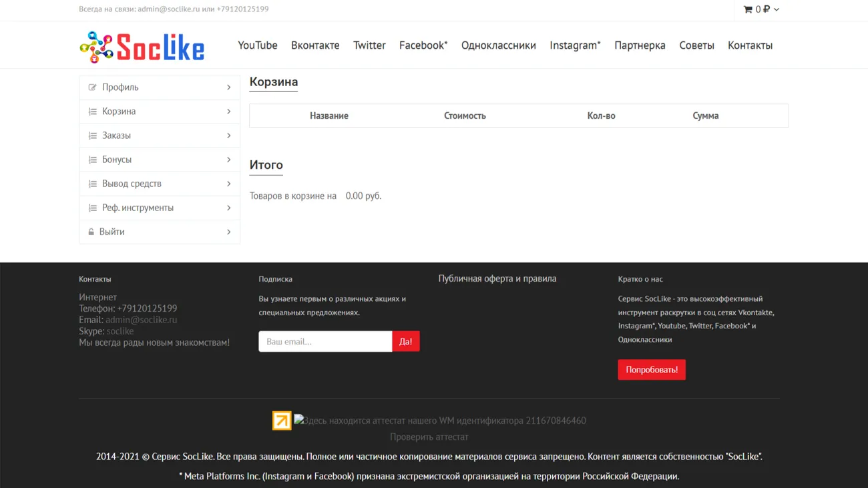
Task: Click the list icon beside Заказы
Action: point(92,136)
